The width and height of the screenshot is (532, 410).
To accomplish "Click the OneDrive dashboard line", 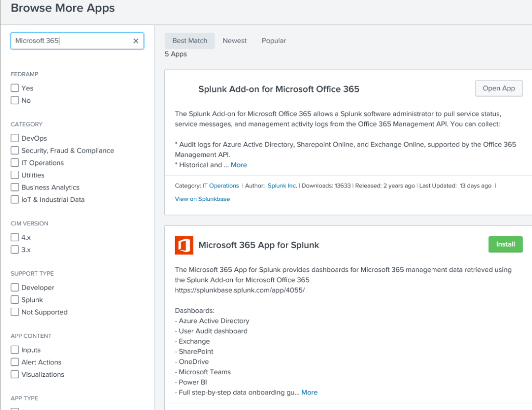I will tap(192, 362).
